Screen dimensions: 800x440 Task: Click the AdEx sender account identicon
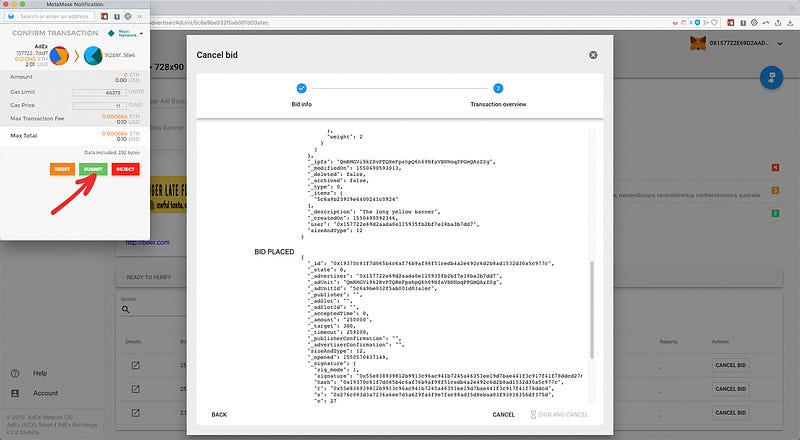pos(59,56)
